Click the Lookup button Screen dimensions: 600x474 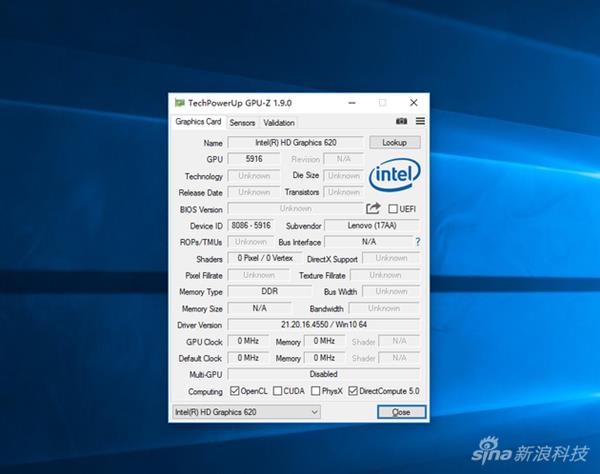click(x=395, y=142)
